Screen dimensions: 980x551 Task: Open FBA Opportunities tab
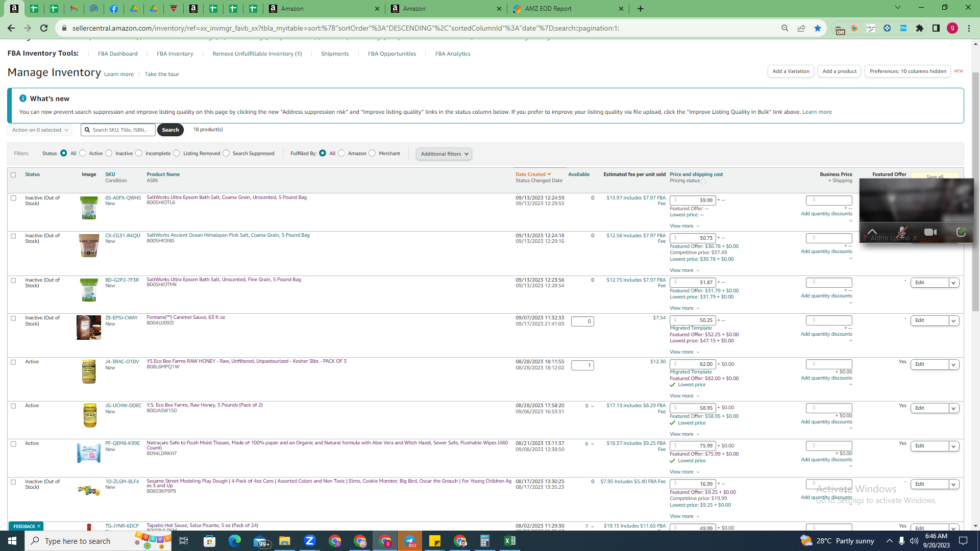click(x=392, y=54)
